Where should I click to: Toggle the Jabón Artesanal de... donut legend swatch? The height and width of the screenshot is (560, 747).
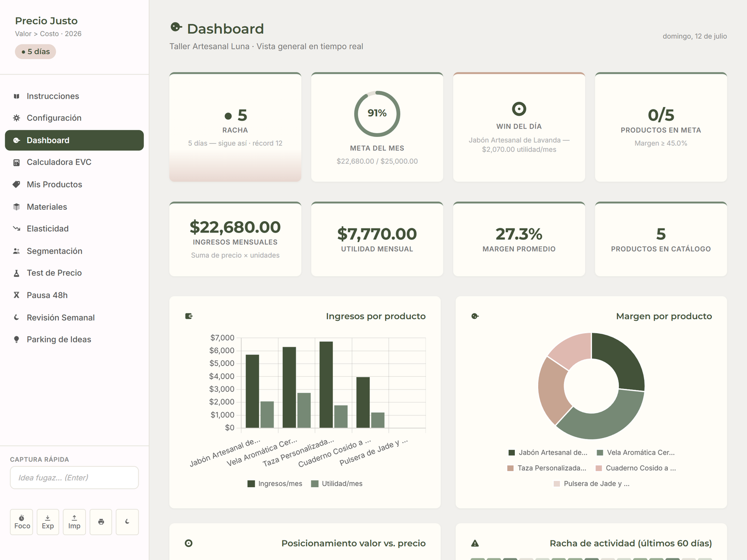click(512, 453)
